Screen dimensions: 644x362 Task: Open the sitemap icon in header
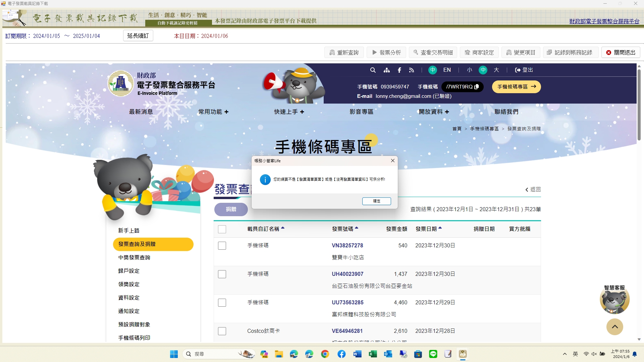pyautogui.click(x=387, y=70)
